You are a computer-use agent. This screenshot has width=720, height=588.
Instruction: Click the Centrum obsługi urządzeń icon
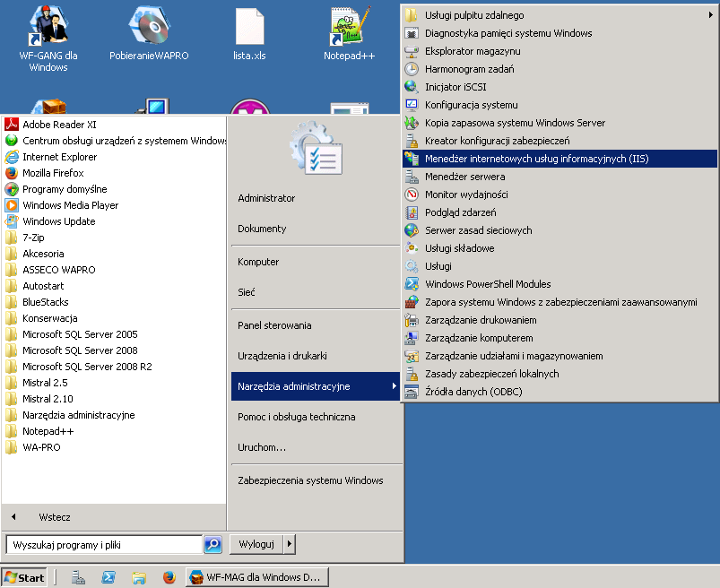click(x=12, y=141)
